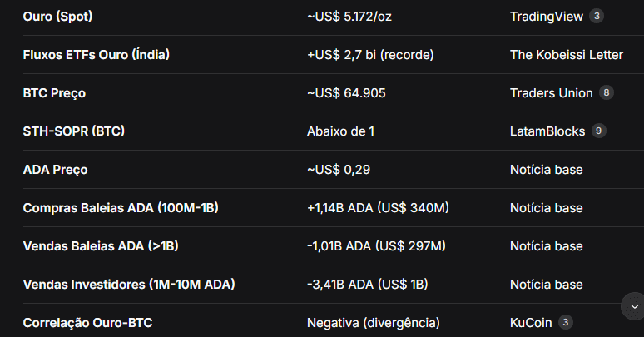This screenshot has height=337, width=644.
Task: Click the LatamBlocks source link
Action: [547, 131]
